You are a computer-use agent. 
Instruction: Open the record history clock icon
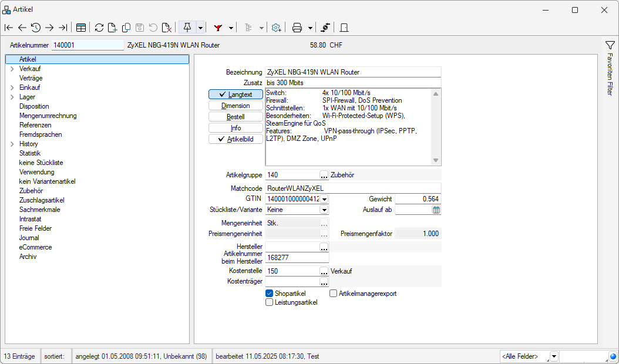tap(35, 28)
